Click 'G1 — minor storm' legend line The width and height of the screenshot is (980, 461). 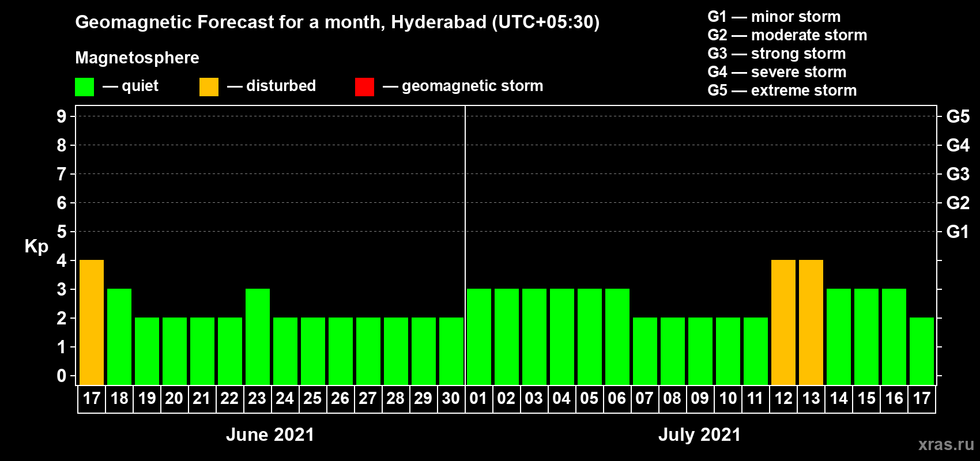coord(774,17)
